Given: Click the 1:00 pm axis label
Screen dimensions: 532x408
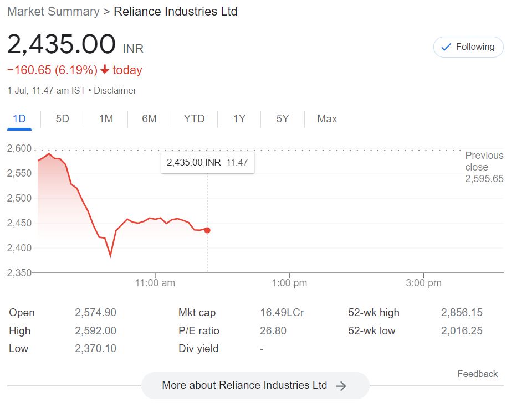Looking at the screenshot, I should [289, 283].
